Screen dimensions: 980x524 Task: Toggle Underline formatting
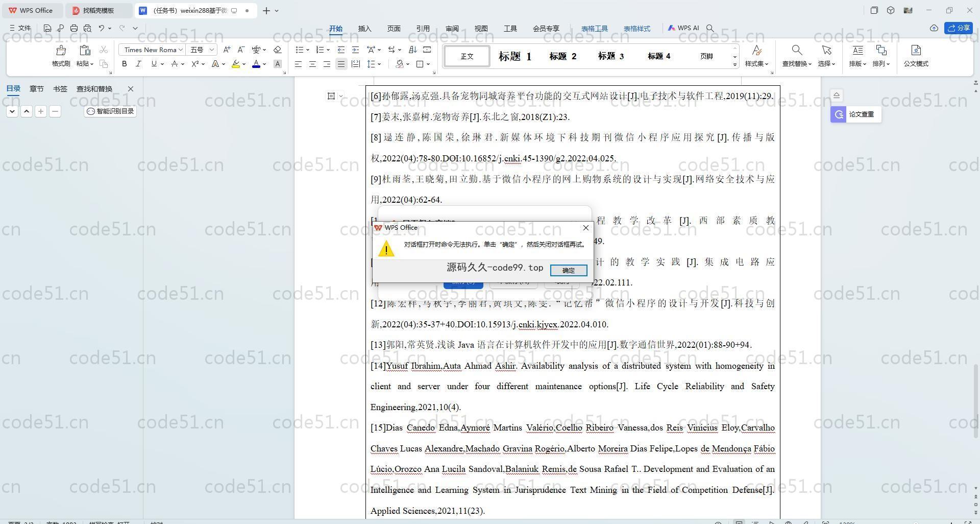coord(154,64)
